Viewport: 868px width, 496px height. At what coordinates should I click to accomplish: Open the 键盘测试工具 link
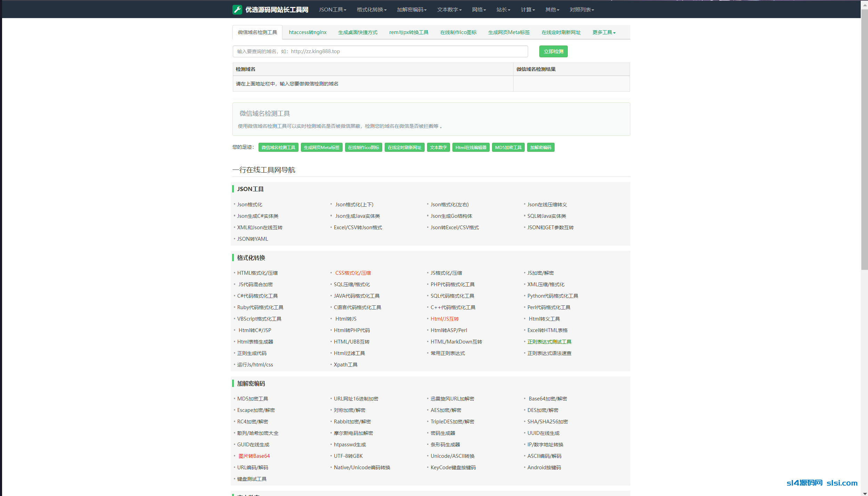coord(252,479)
